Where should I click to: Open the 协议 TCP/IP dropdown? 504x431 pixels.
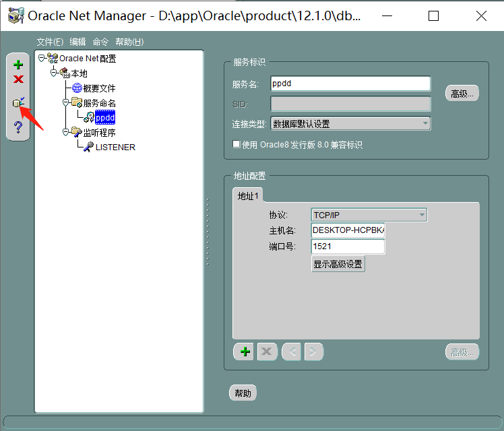pos(422,215)
